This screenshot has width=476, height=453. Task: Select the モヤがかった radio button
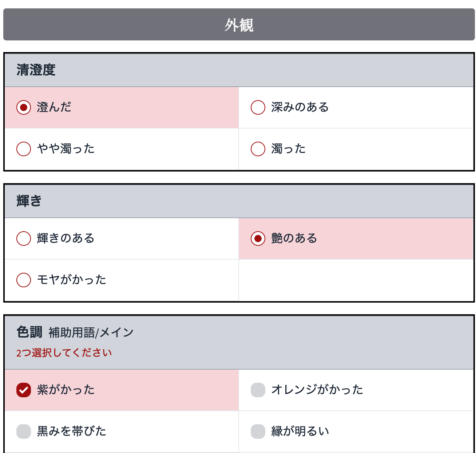point(24,280)
